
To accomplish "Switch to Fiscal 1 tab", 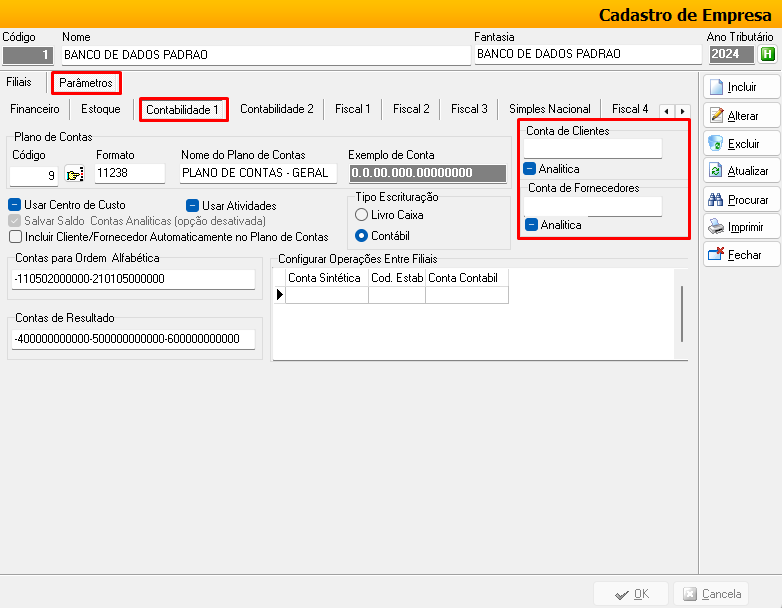I will click(353, 109).
